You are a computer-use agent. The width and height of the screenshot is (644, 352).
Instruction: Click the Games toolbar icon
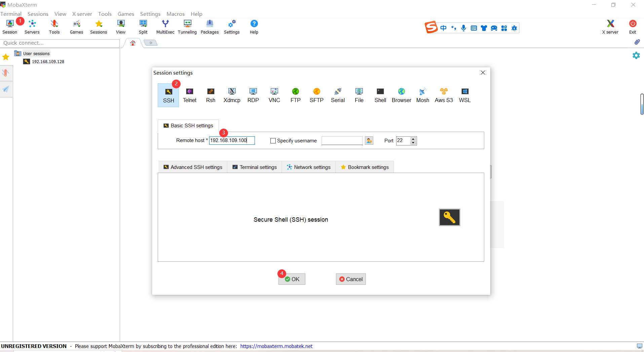pos(76,27)
